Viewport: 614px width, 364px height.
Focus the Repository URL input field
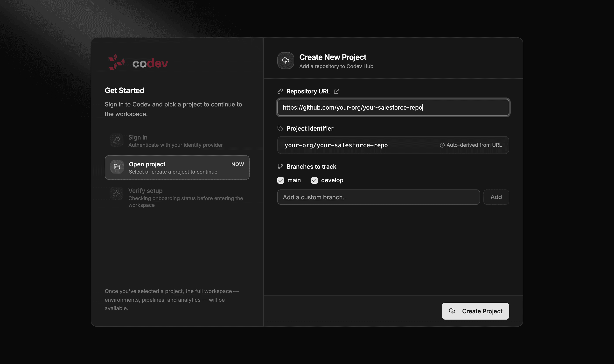pyautogui.click(x=393, y=107)
